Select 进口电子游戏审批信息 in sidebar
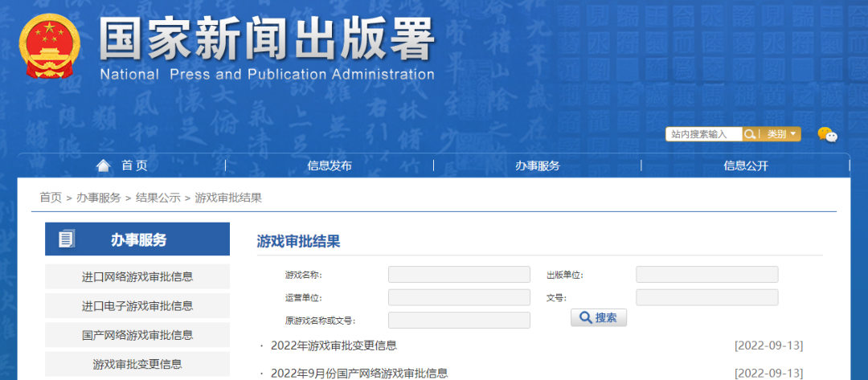Image resolution: width=868 pixels, height=380 pixels. click(137, 306)
